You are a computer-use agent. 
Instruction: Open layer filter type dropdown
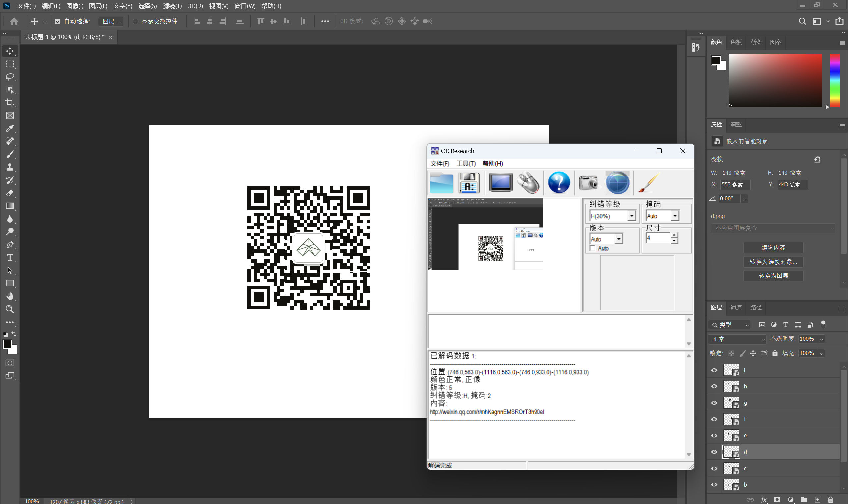coord(729,325)
